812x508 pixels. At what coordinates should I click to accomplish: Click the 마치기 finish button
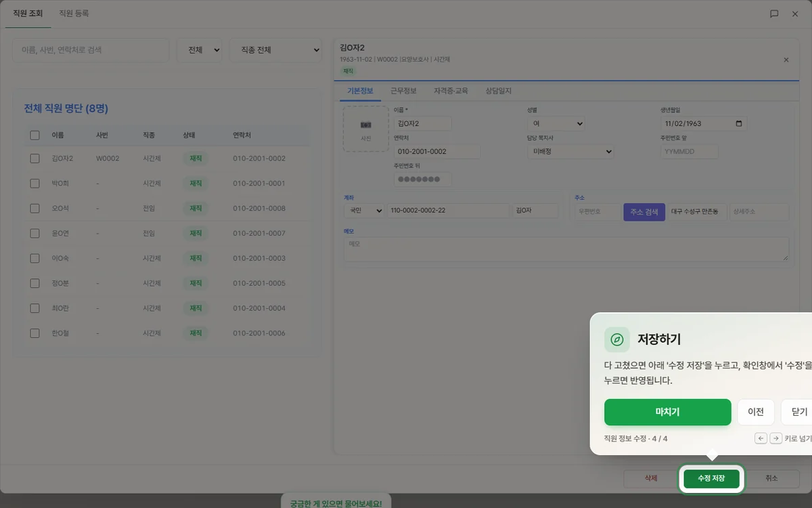[668, 412]
